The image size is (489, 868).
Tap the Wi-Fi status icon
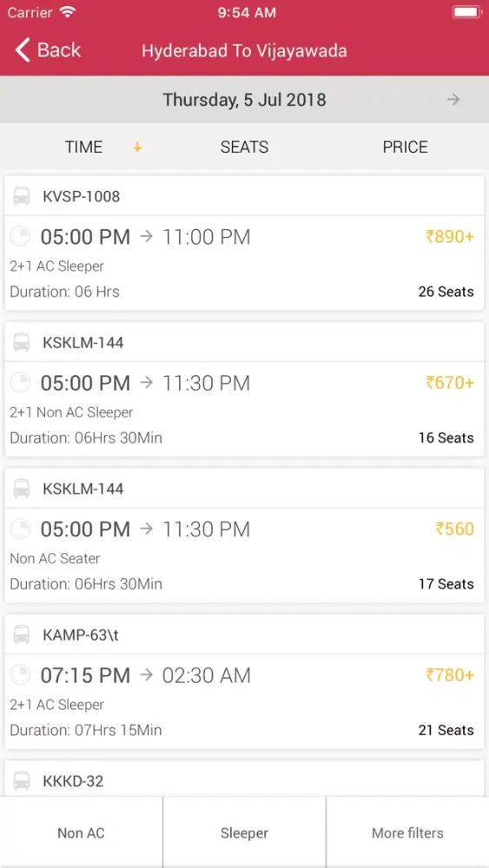coord(68,12)
